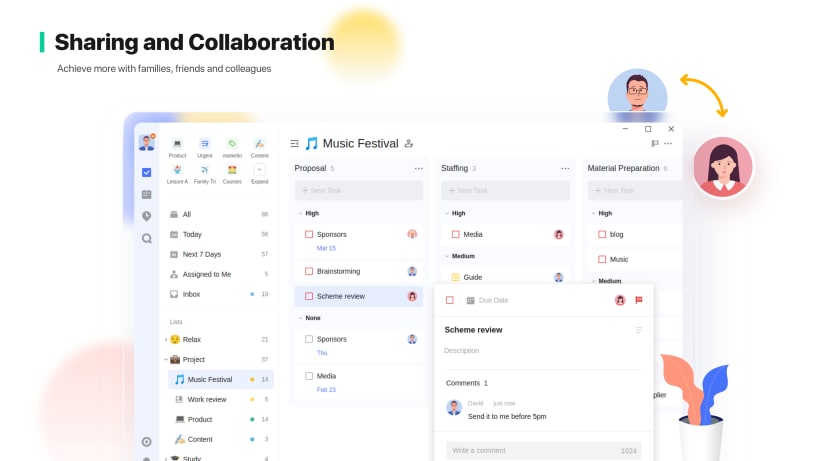This screenshot has width=819, height=461.
Task: Check off the Media task in Staffing
Action: pos(456,234)
